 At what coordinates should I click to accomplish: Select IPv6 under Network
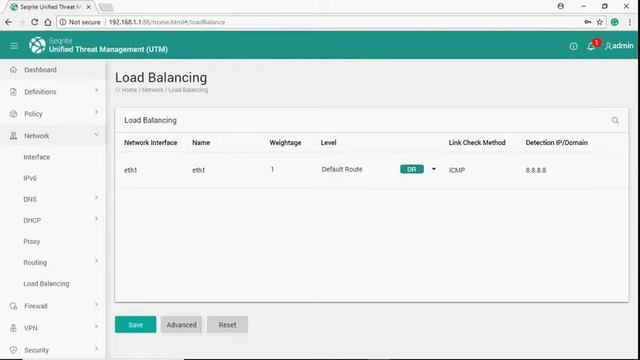tap(30, 178)
